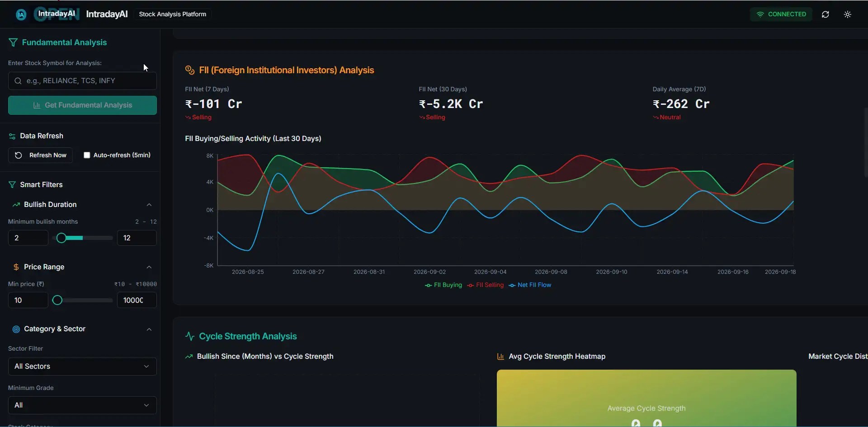The width and height of the screenshot is (868, 427).
Task: Click the Stock Analysis Platform label
Action: [x=173, y=14]
